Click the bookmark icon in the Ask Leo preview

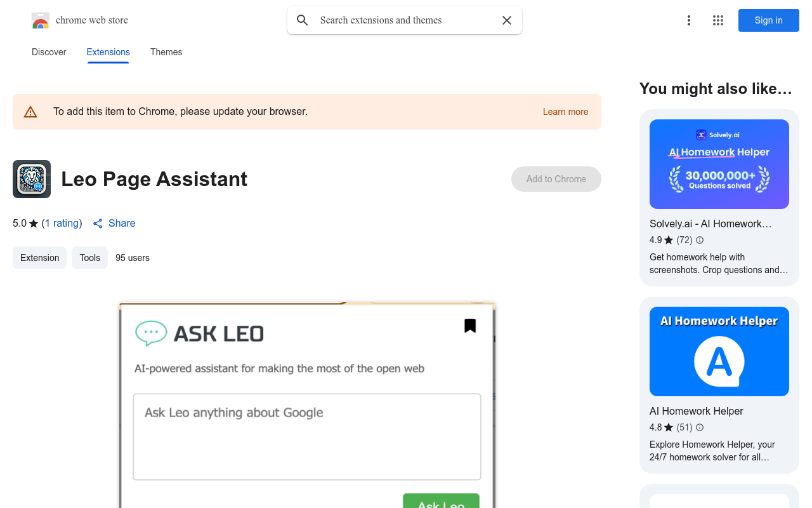[470, 325]
